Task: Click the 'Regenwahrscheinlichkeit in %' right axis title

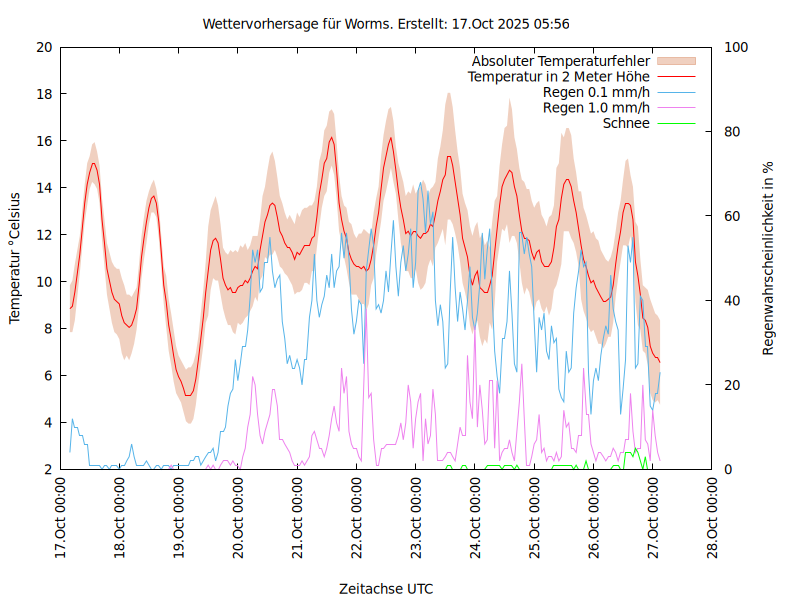Action: coord(769,258)
